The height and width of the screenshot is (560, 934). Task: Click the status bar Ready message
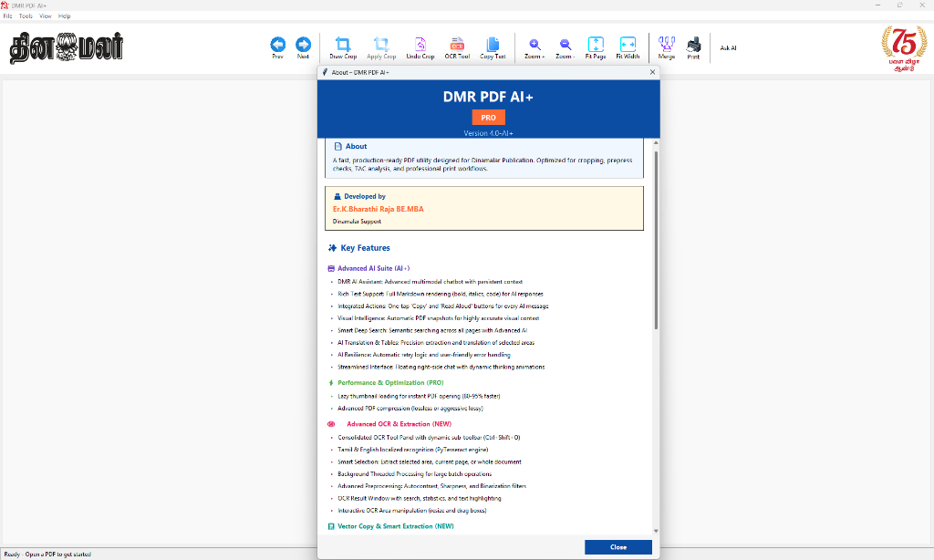tap(47, 554)
